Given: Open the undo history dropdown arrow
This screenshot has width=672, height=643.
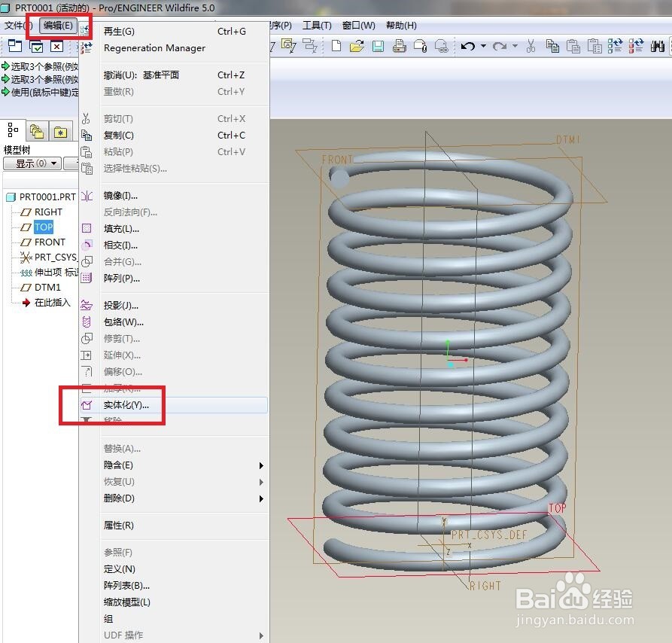Looking at the screenshot, I should [483, 45].
